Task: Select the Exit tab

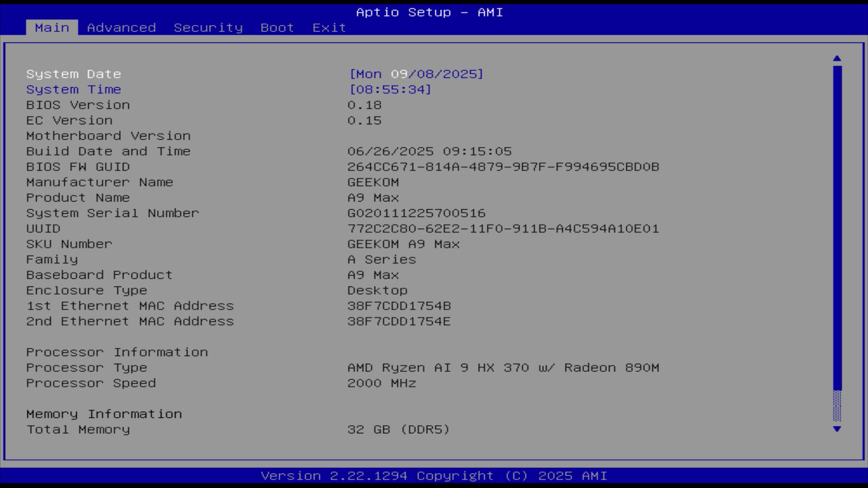Action: (x=329, y=28)
